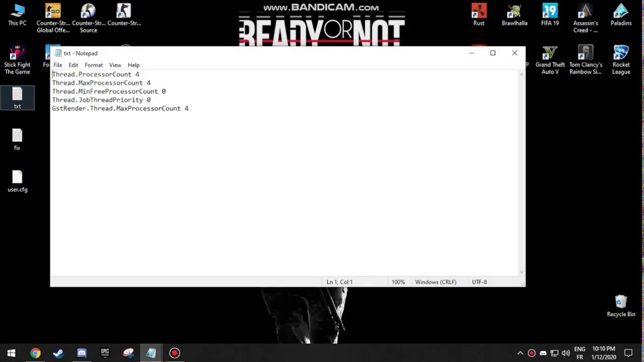Image resolution: width=644 pixels, height=362 pixels.
Task: Open the volume control in system tray
Action: click(566, 353)
